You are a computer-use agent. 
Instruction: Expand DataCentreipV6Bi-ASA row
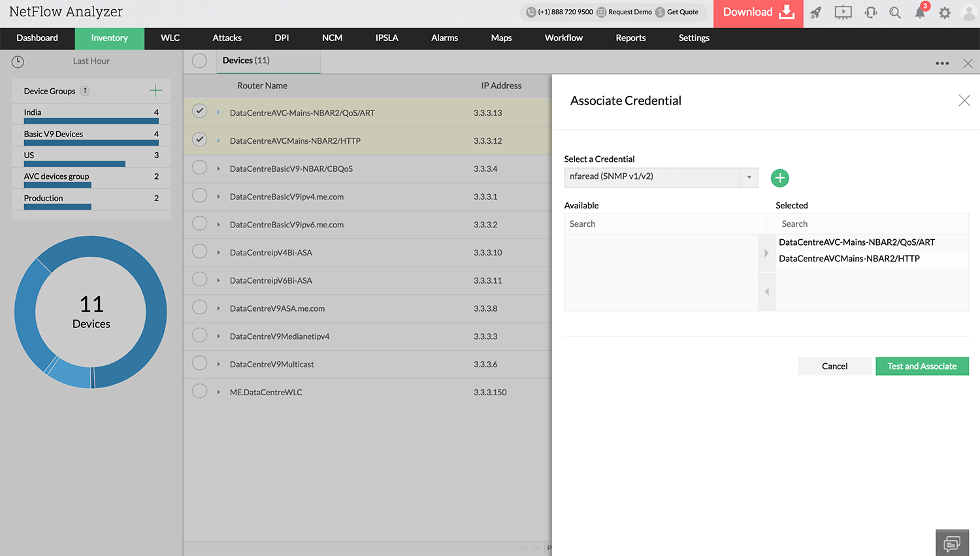coord(218,281)
